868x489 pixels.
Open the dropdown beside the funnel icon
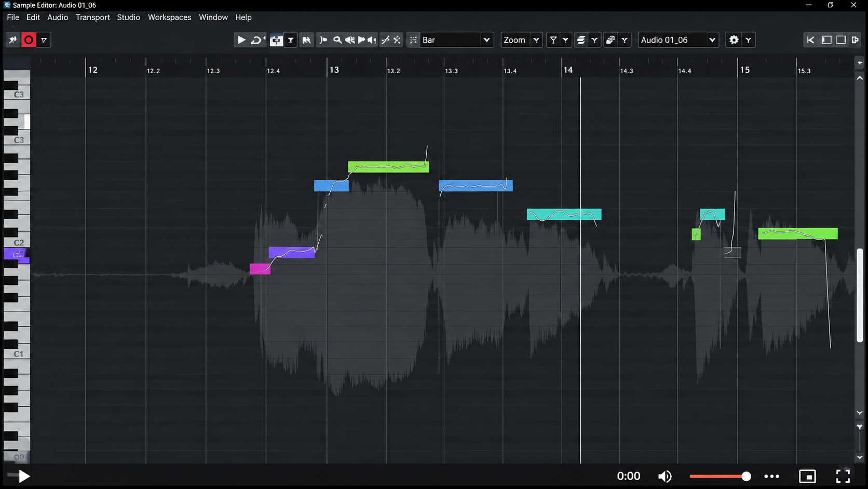pos(565,40)
